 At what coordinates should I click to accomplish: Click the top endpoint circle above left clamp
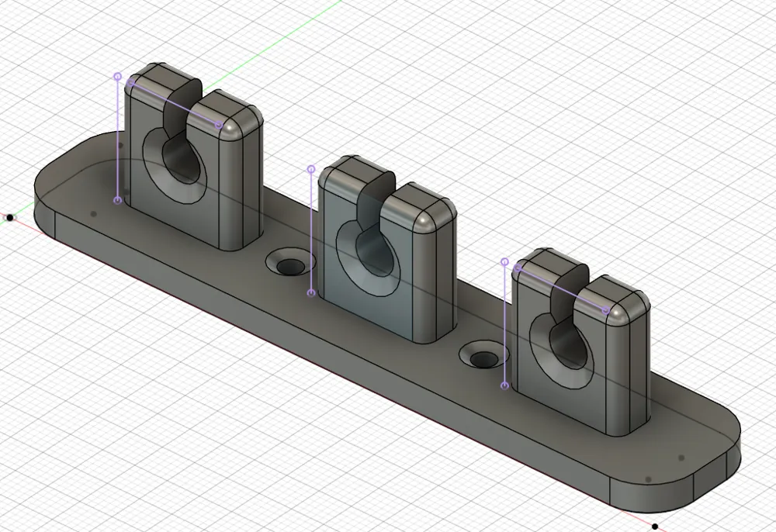pos(118,77)
